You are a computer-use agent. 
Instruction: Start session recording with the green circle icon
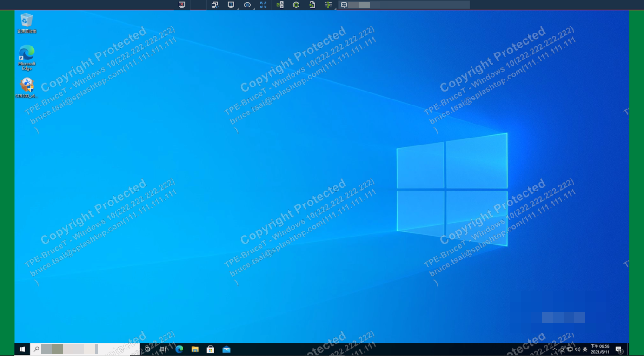pyautogui.click(x=296, y=5)
